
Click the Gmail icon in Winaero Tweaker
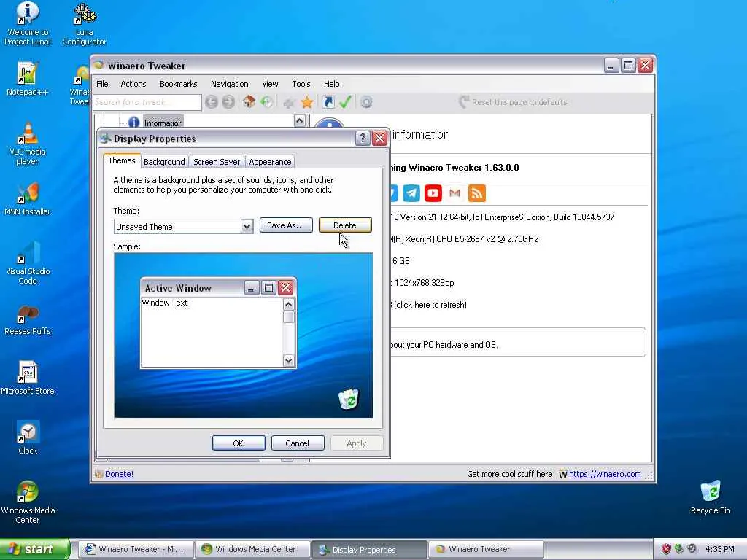point(455,193)
